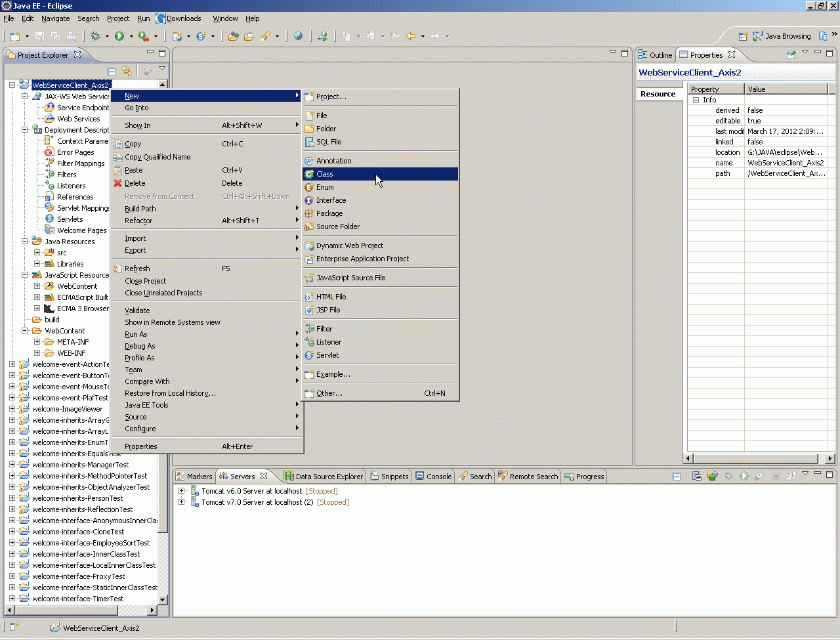Open the Navigate menu
This screenshot has width=840, height=640.
pyautogui.click(x=55, y=18)
